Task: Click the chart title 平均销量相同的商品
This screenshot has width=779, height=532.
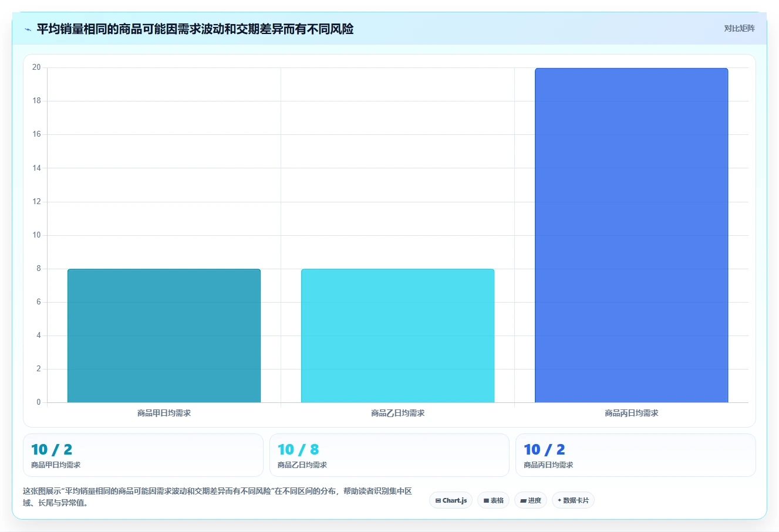Action: [195, 29]
